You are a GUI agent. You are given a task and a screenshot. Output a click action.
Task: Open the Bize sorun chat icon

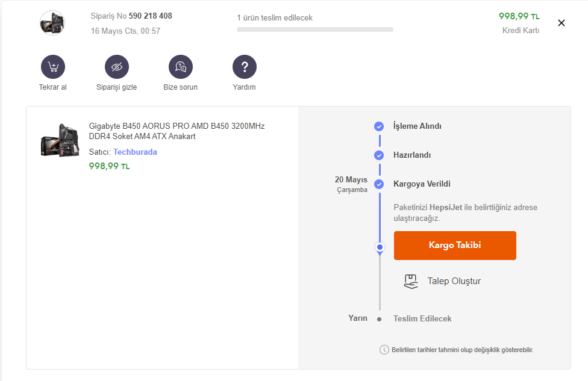point(181,67)
